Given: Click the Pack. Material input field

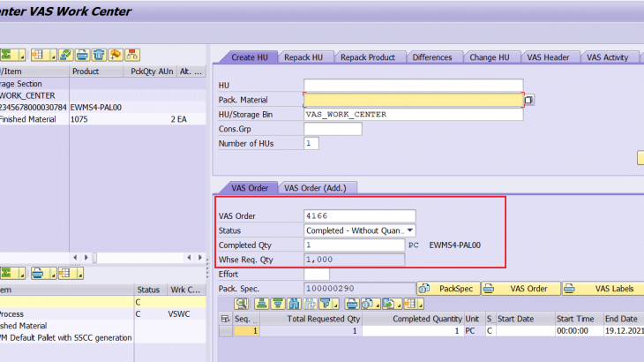Looking at the screenshot, I should [413, 100].
